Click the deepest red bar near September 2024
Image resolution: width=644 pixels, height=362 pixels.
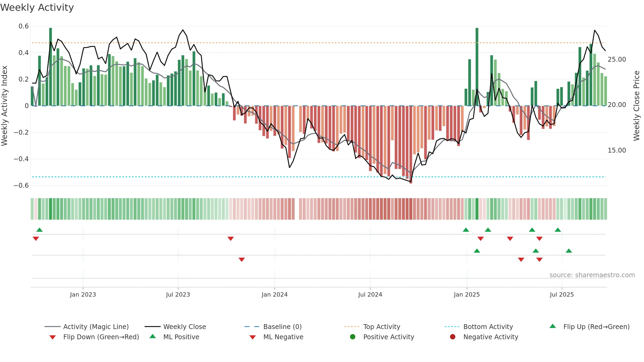pos(411,145)
